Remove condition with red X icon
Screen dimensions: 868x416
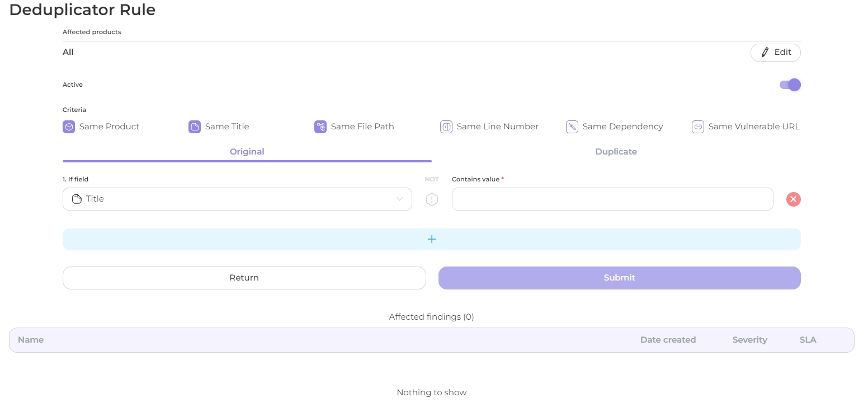coord(793,199)
